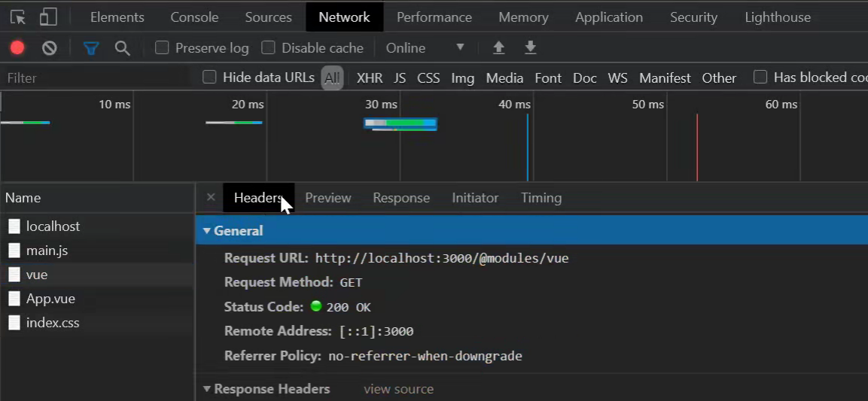
Task: Close the request details pane
Action: [x=211, y=197]
